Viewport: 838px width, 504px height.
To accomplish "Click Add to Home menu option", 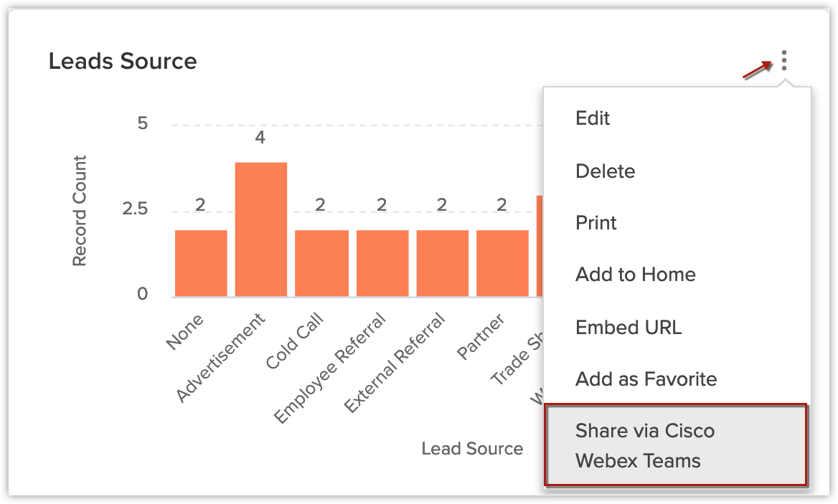I will [x=635, y=275].
